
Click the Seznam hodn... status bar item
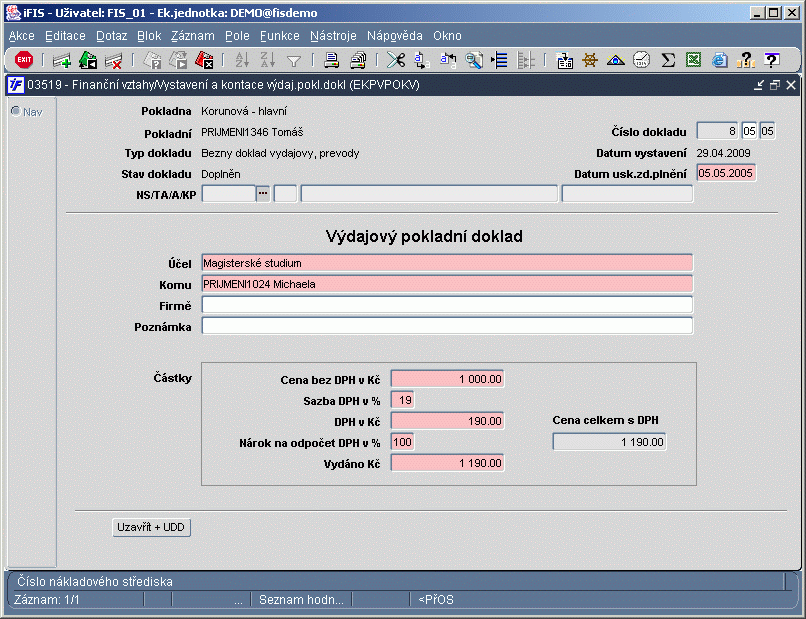click(x=301, y=600)
